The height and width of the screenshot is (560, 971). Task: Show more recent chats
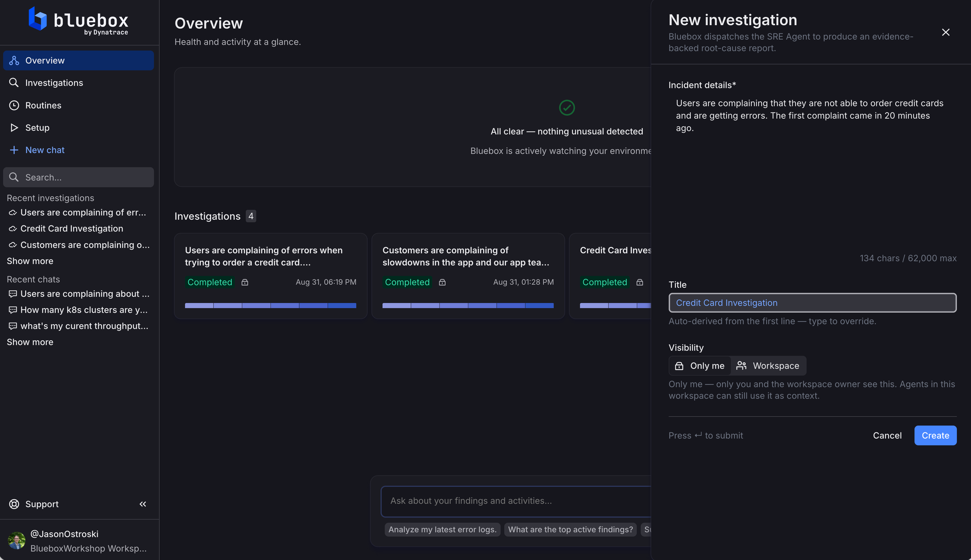coord(30,342)
